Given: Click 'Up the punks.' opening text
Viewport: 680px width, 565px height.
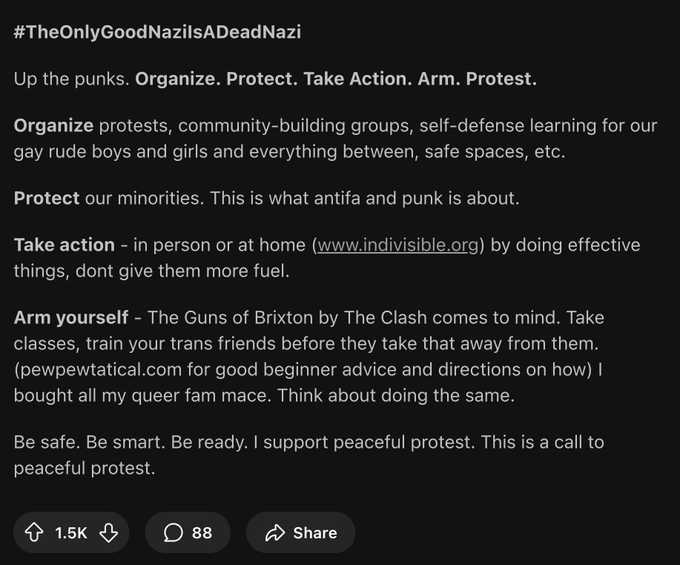Looking at the screenshot, I should (72, 79).
